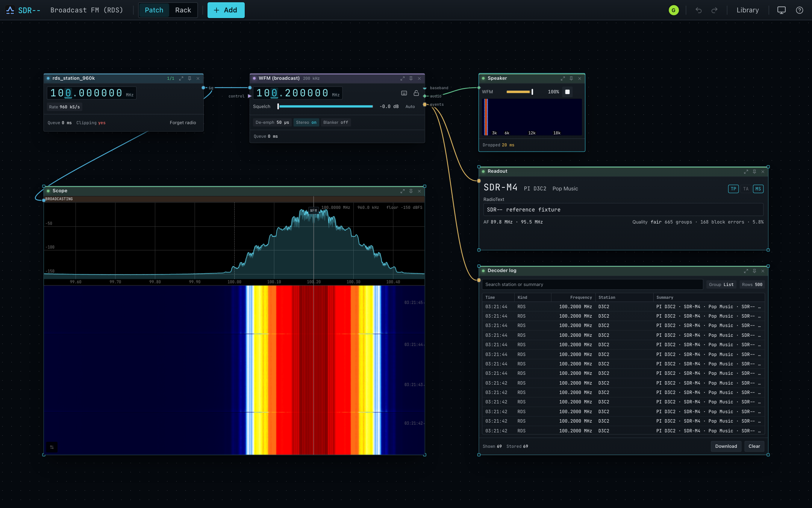Viewport: 812px width, 508px height.
Task: Focus the Search station or summary field
Action: (592, 284)
